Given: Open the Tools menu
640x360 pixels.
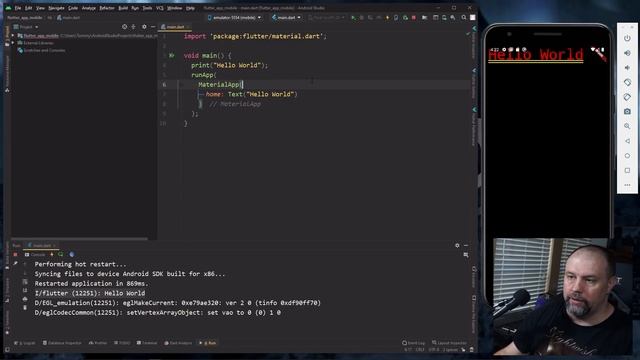Looking at the screenshot, I should (x=147, y=8).
